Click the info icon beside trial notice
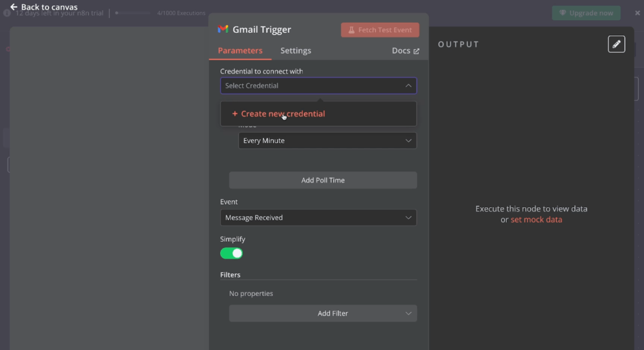644x350 pixels. point(7,13)
